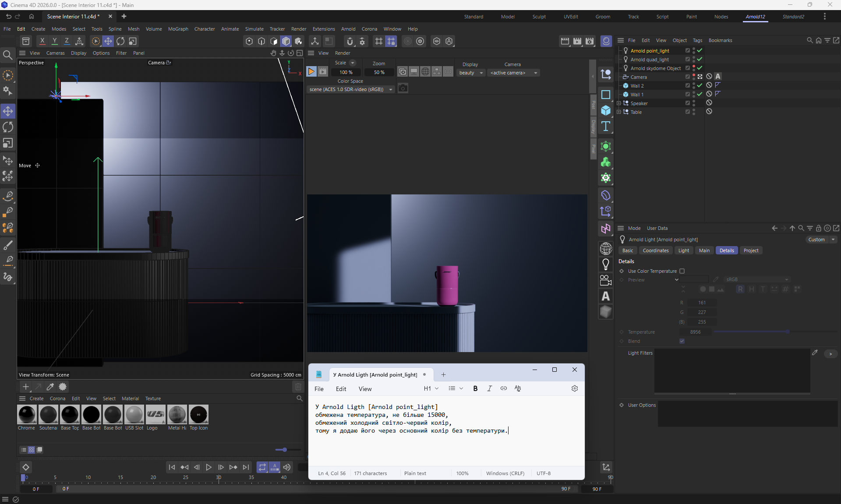841x504 pixels.
Task: Select the Rotate tool in left toolbar
Action: coord(8,127)
